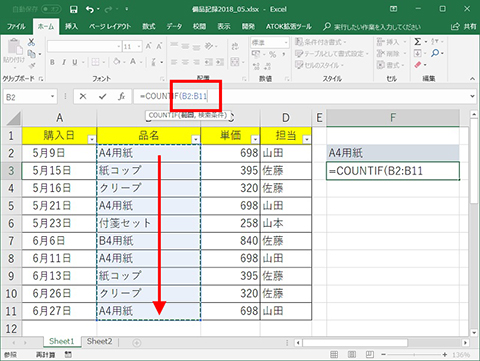Click the Find and Select magnifier icon
Image resolution: width=480 pixels, height=361 pixels.
pos(435,53)
